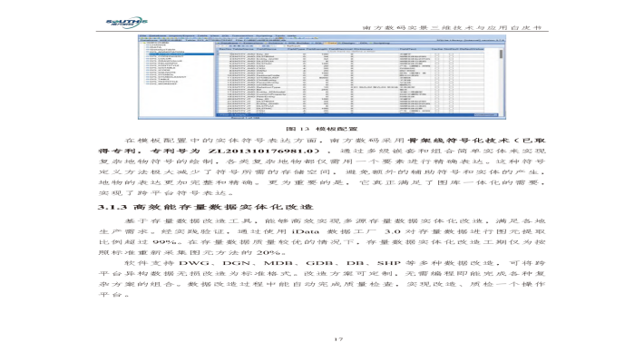This screenshot has width=644, height=362.
Task: Click the SOUTH company logo in header
Action: click(x=126, y=22)
